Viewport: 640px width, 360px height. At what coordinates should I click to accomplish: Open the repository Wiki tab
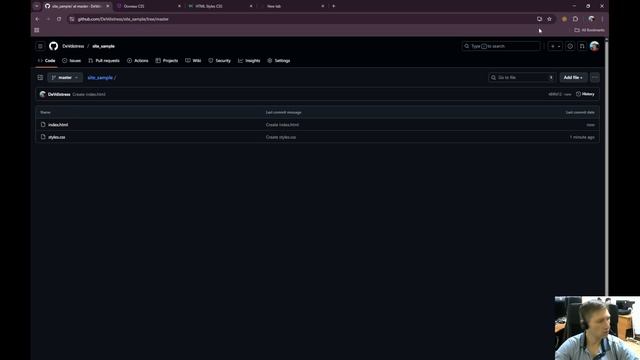pyautogui.click(x=193, y=60)
